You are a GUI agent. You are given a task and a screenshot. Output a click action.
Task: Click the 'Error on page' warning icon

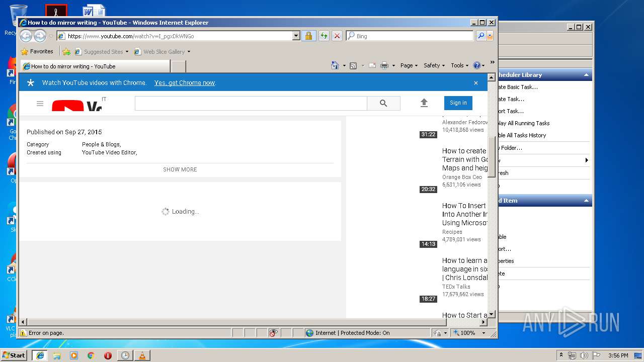pos(23,333)
